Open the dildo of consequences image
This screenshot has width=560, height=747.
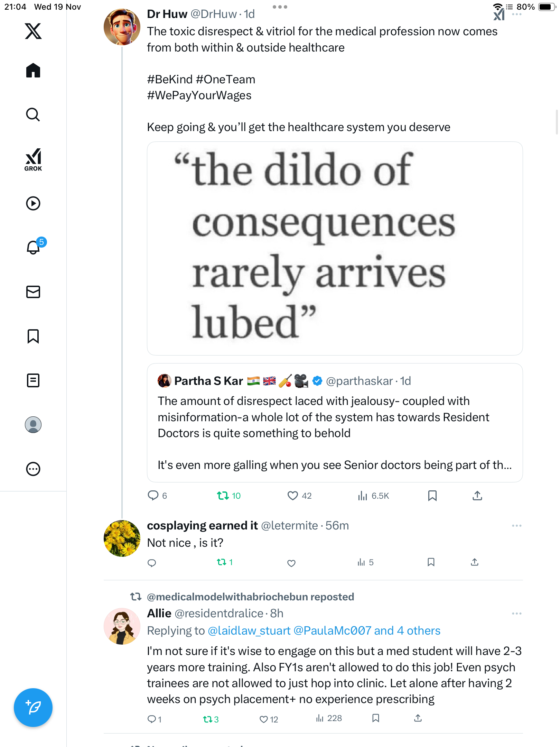(335, 248)
